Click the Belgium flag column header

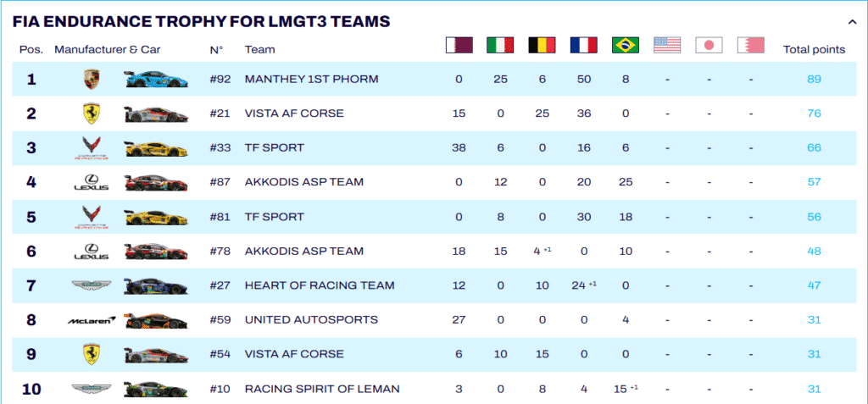point(542,46)
